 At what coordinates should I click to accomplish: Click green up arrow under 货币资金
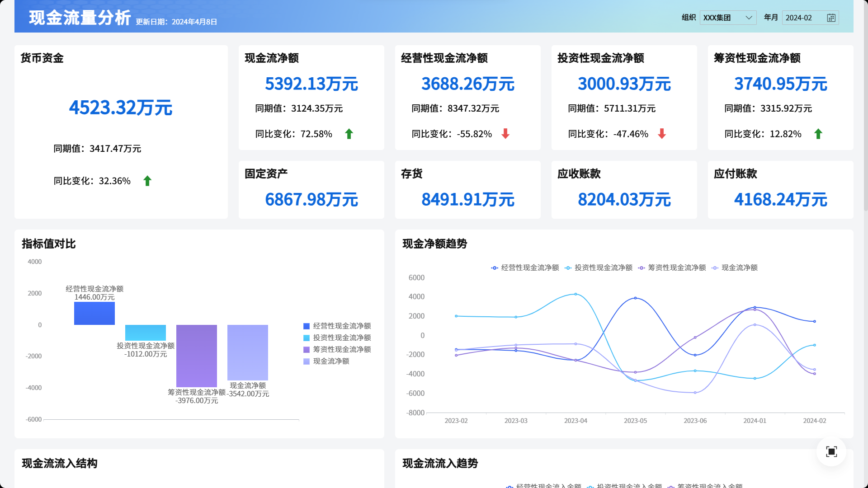(x=147, y=181)
